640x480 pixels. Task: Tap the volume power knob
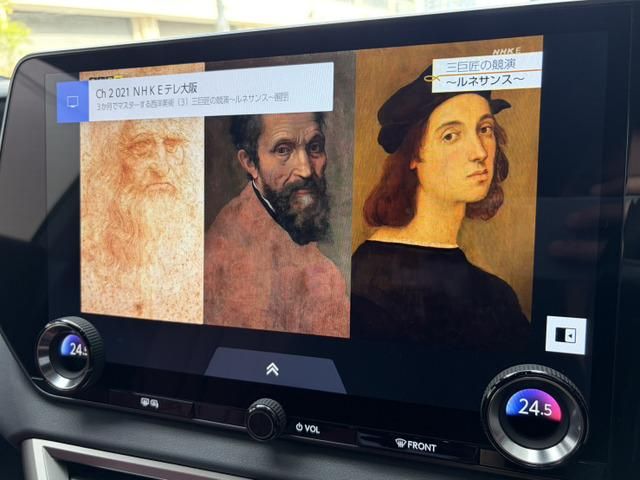(266, 419)
